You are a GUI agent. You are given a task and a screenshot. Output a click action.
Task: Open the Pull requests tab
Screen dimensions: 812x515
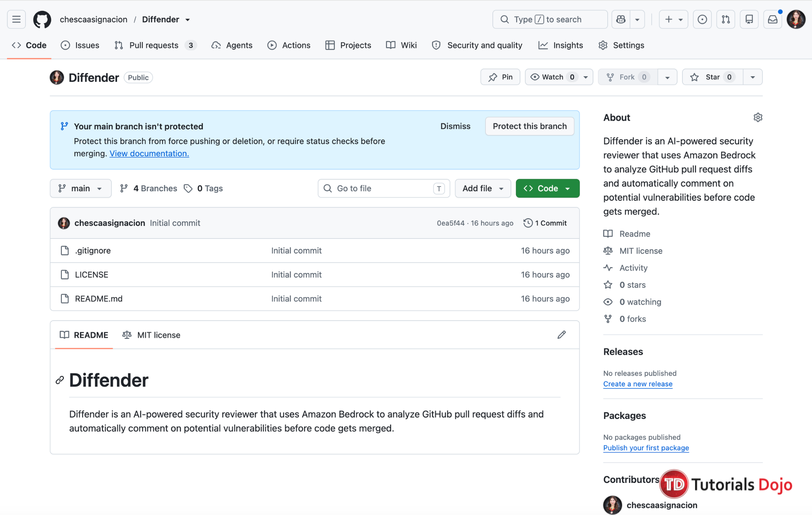[155, 45]
